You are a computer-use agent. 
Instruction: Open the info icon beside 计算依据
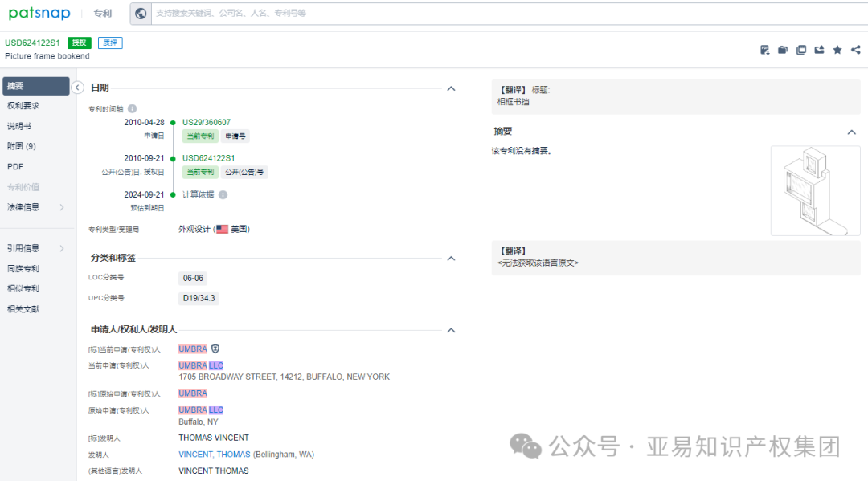(223, 194)
